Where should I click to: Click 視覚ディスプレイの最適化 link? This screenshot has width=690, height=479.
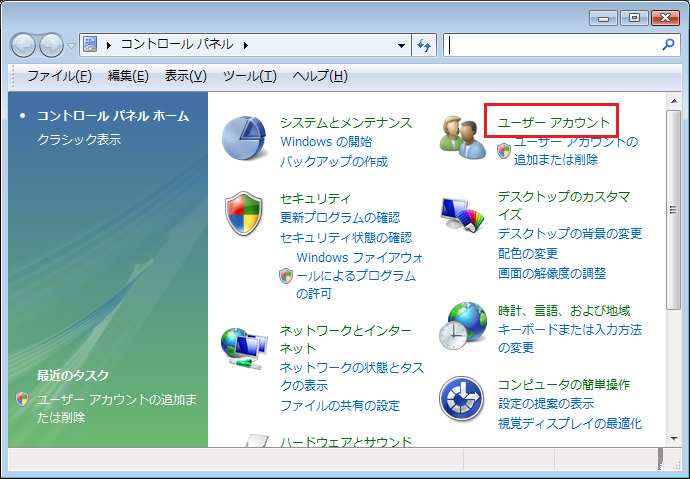[570, 424]
